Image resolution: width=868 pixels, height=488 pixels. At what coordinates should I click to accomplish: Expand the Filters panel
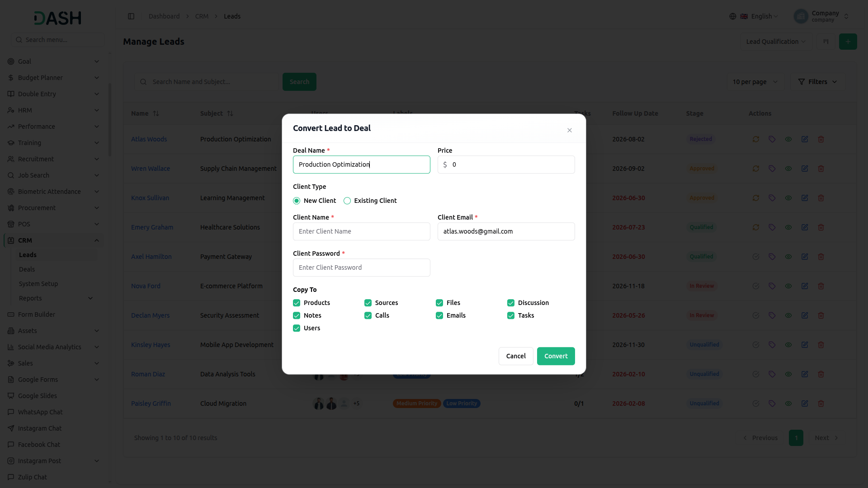point(817,82)
